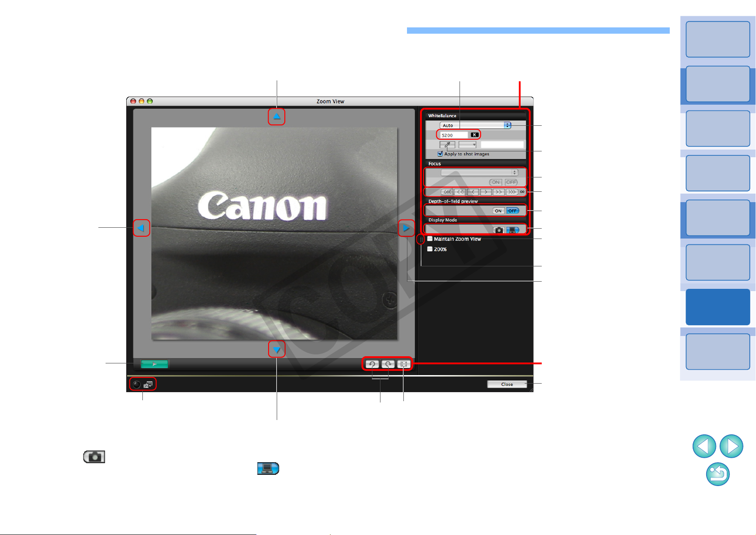Open the Auto white balance dropdown
Image resolution: width=756 pixels, height=535 pixels.
475,125
